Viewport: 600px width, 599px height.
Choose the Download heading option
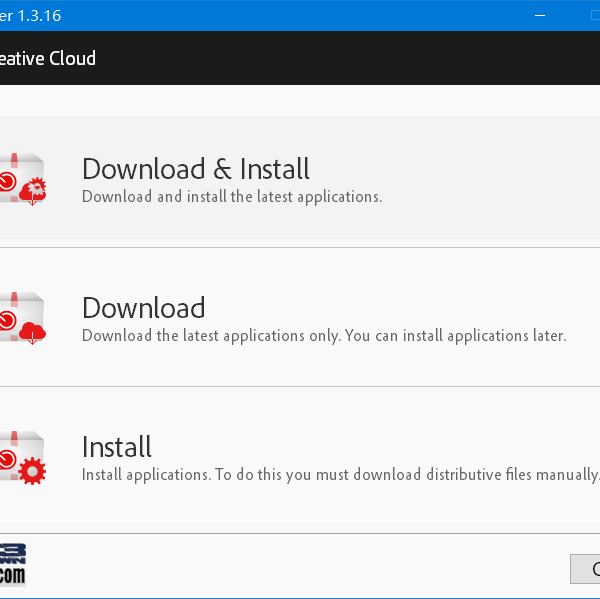[143, 307]
